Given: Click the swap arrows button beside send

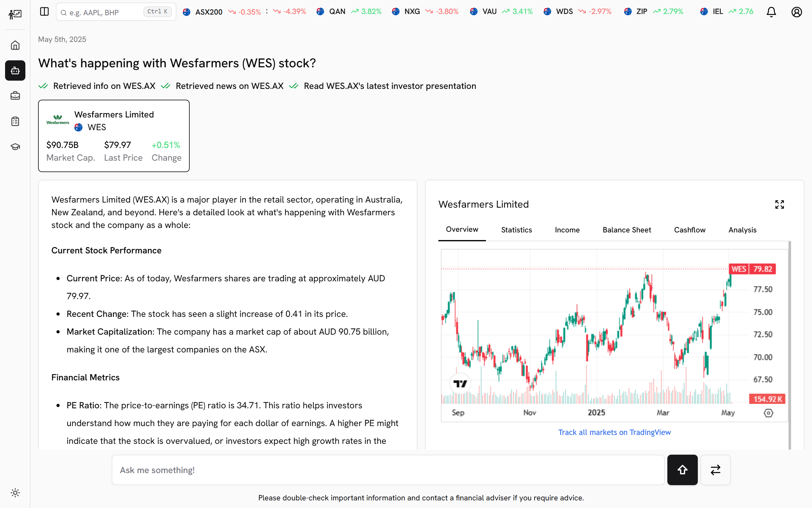Looking at the screenshot, I should 715,470.
